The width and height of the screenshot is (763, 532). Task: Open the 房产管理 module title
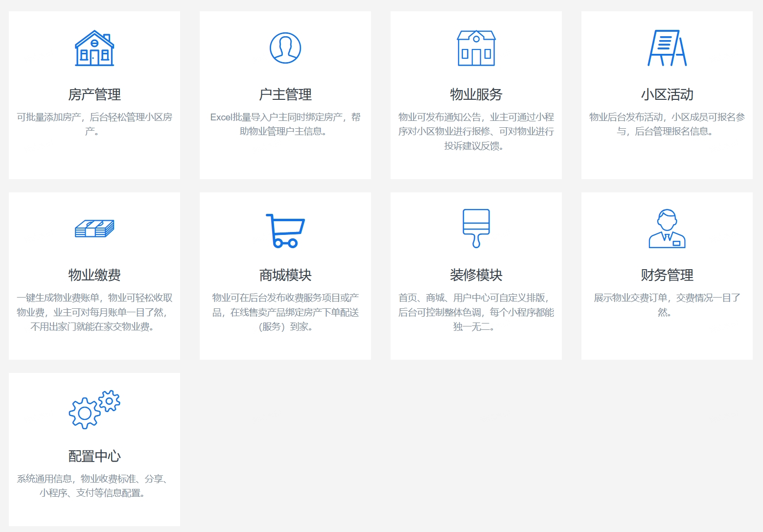(x=94, y=95)
